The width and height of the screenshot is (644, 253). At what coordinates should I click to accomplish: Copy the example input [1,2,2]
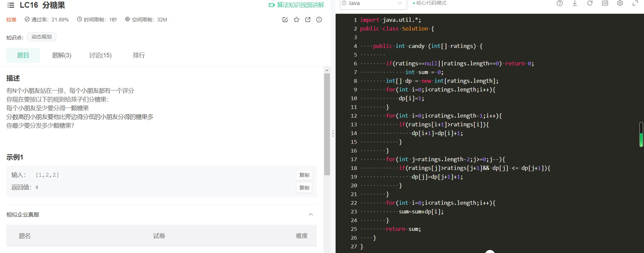pos(304,175)
